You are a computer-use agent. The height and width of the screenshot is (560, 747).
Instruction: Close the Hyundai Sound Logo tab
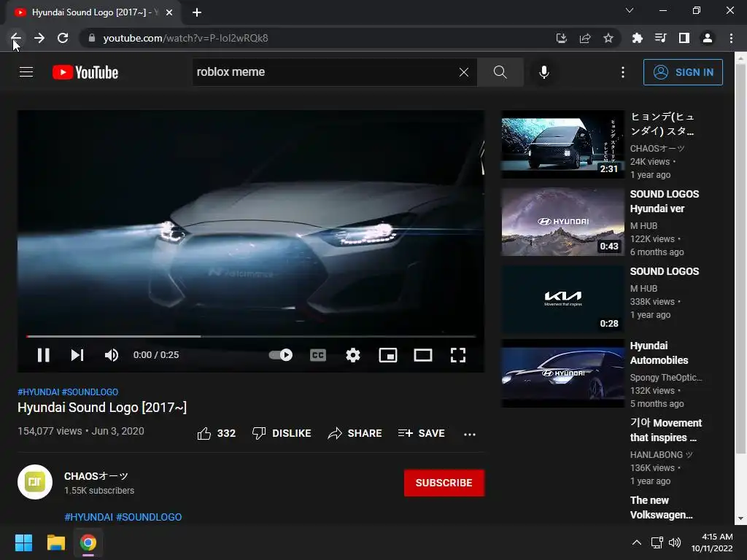169,12
